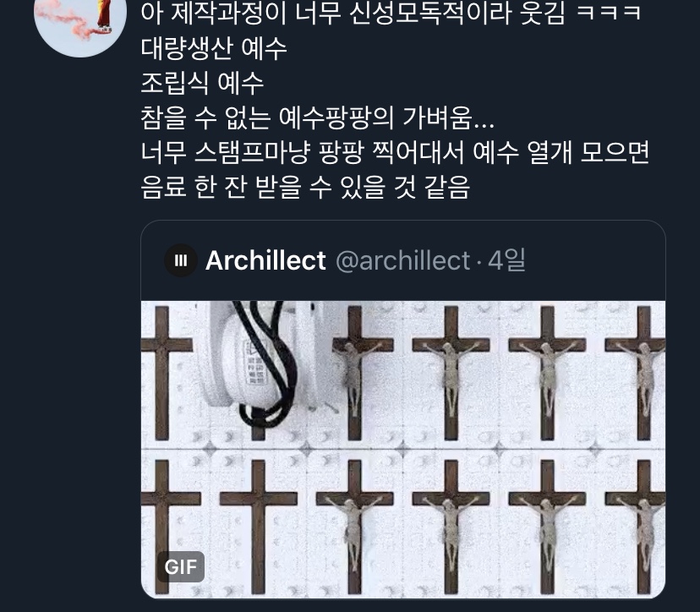Screen dimensions: 700x612
Task: Open the Archillect display name
Action: click(265, 260)
